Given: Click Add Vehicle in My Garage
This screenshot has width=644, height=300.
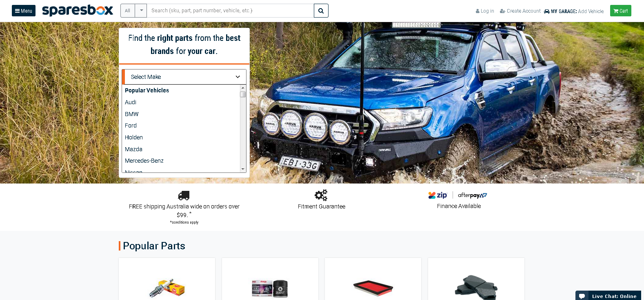Looking at the screenshot, I should coord(591,11).
